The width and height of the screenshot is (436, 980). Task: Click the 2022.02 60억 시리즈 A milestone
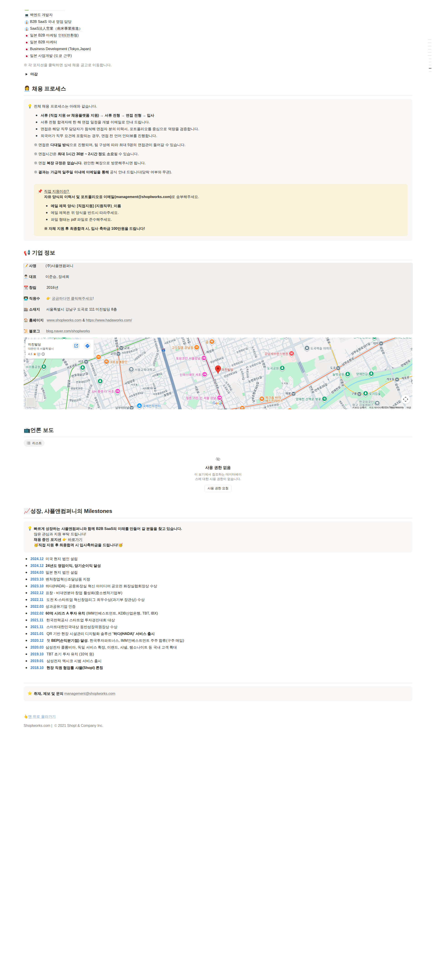(x=94, y=613)
